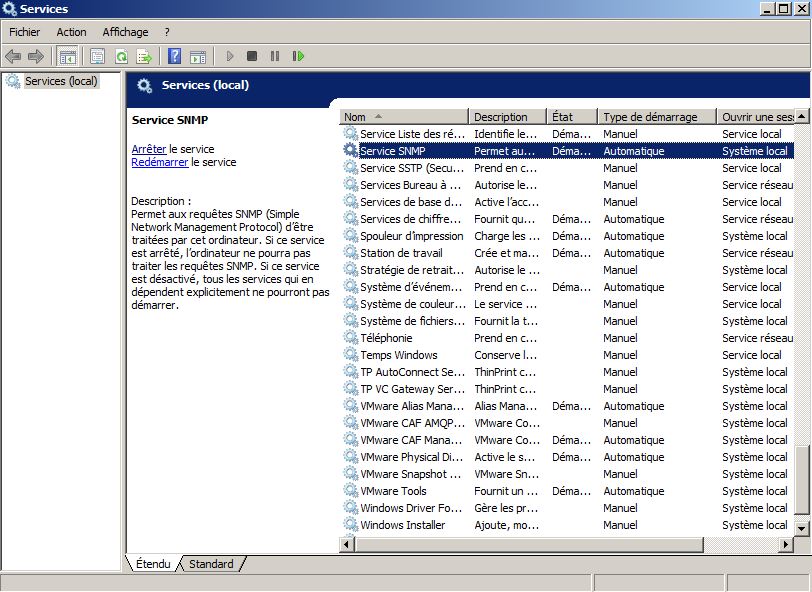This screenshot has width=812, height=592.
Task: Pause the service using the pause icon
Action: click(276, 56)
